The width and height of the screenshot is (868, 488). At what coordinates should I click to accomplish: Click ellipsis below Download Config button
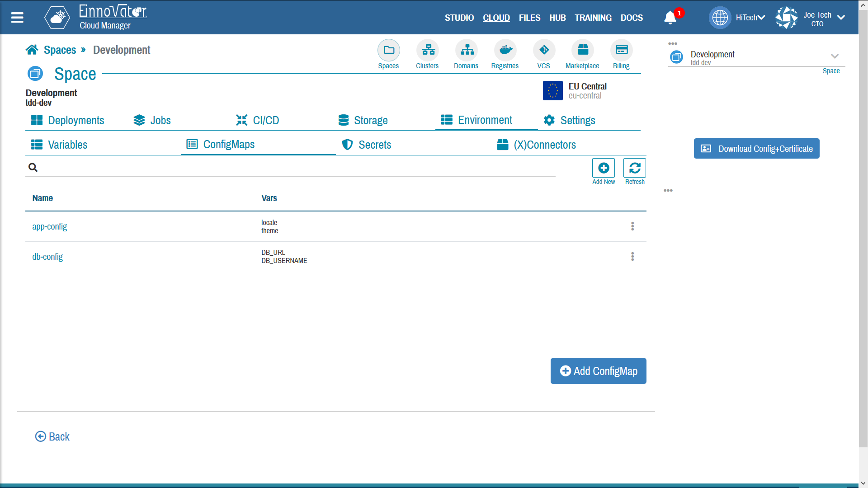pos(668,191)
